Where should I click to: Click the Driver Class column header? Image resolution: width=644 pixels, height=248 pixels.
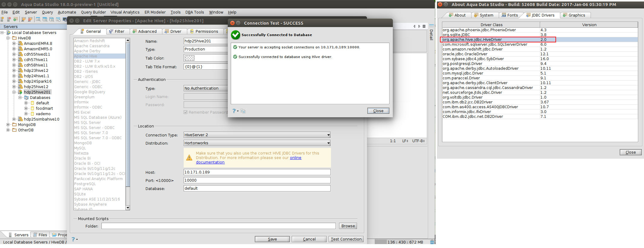coord(491,25)
